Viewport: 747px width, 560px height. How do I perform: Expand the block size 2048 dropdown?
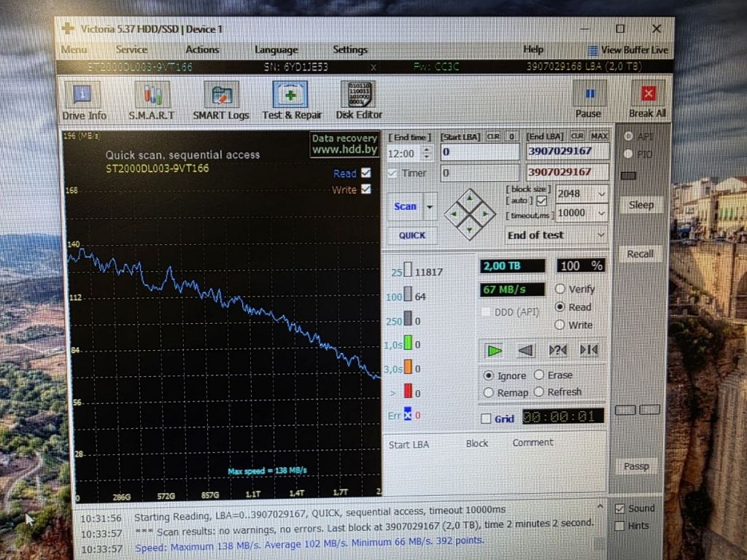[x=601, y=194]
